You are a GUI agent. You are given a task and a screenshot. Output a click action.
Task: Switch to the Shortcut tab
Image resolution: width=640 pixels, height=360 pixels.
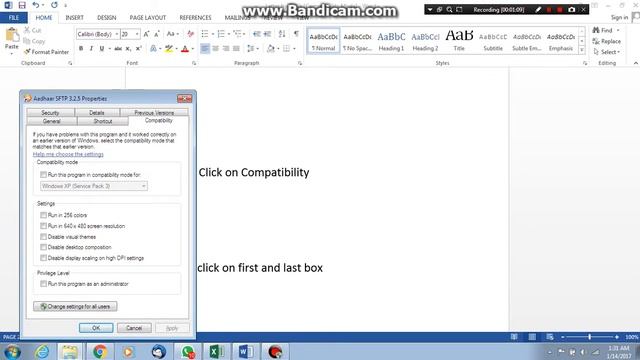coord(102,121)
